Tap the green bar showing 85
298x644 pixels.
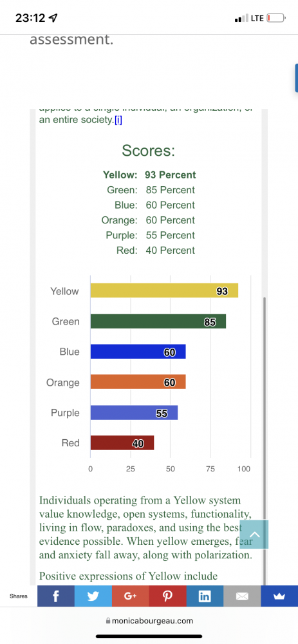158,321
